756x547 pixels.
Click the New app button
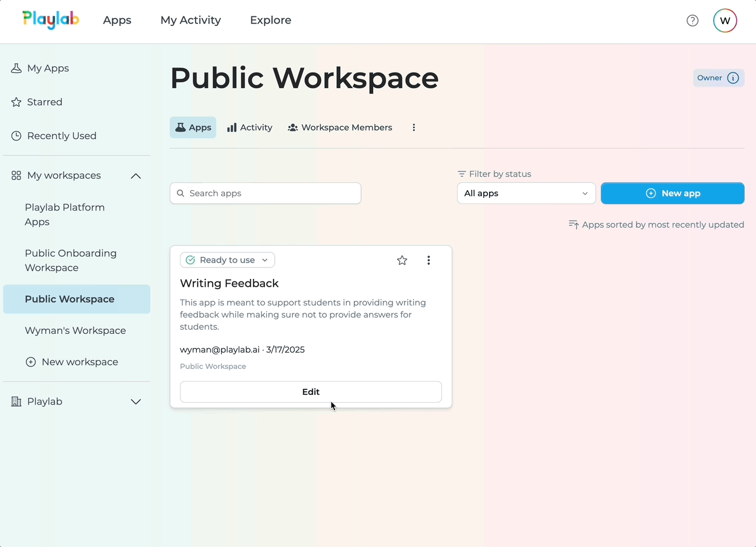(673, 193)
